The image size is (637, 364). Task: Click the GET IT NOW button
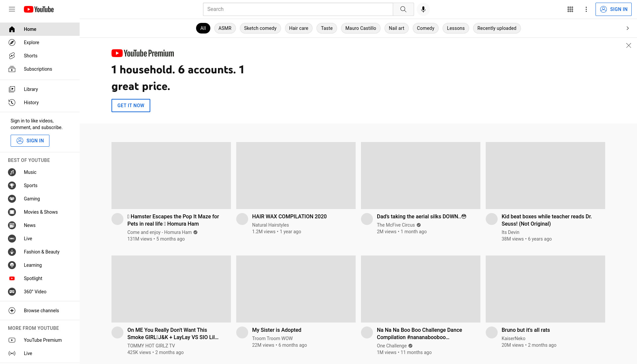[x=131, y=106]
